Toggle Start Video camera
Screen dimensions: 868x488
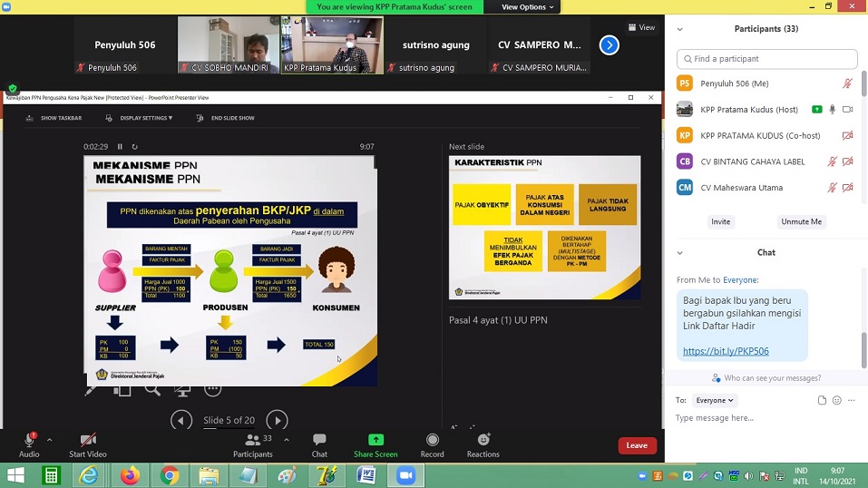coord(88,440)
